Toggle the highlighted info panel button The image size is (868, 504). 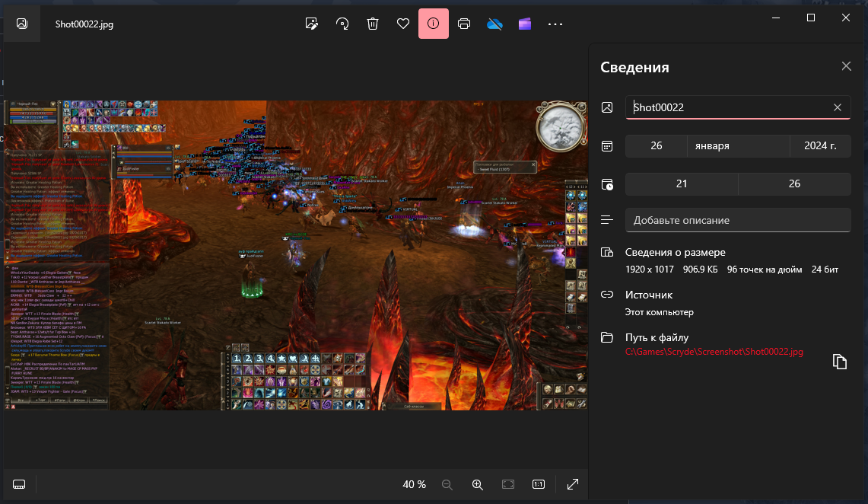pyautogui.click(x=434, y=24)
